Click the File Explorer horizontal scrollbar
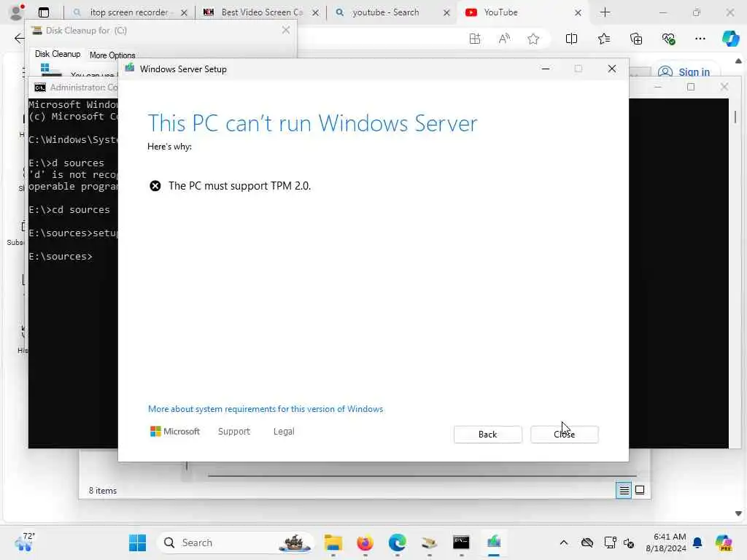The image size is (747, 560). coord(422,475)
